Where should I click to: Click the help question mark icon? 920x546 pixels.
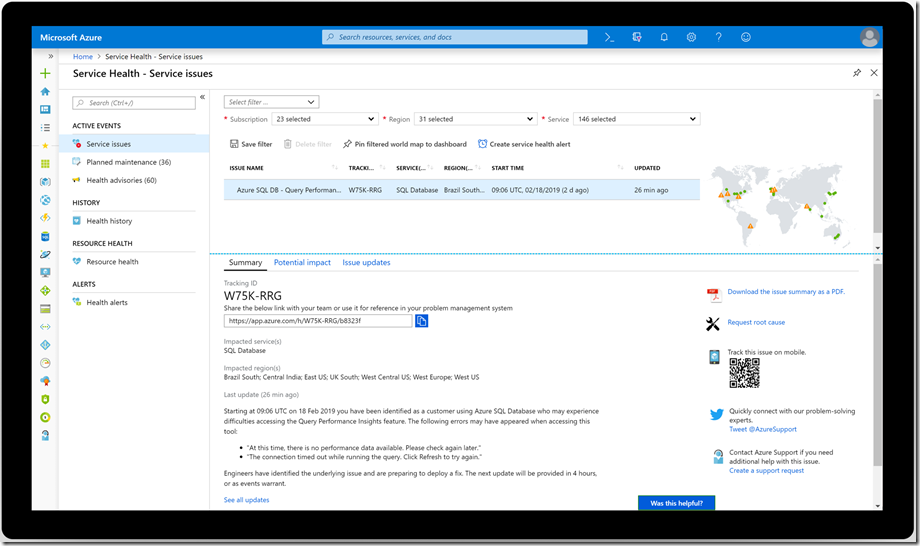tap(718, 37)
